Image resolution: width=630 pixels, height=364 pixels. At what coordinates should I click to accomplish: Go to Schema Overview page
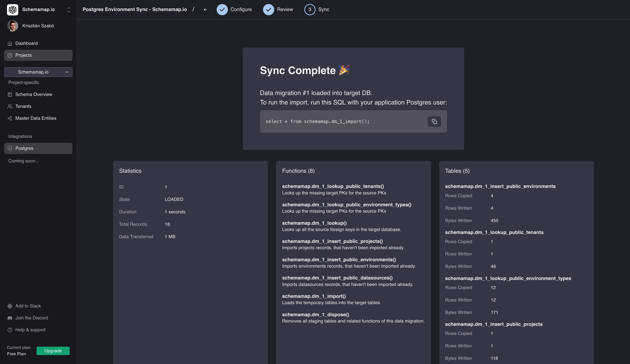click(38, 94)
